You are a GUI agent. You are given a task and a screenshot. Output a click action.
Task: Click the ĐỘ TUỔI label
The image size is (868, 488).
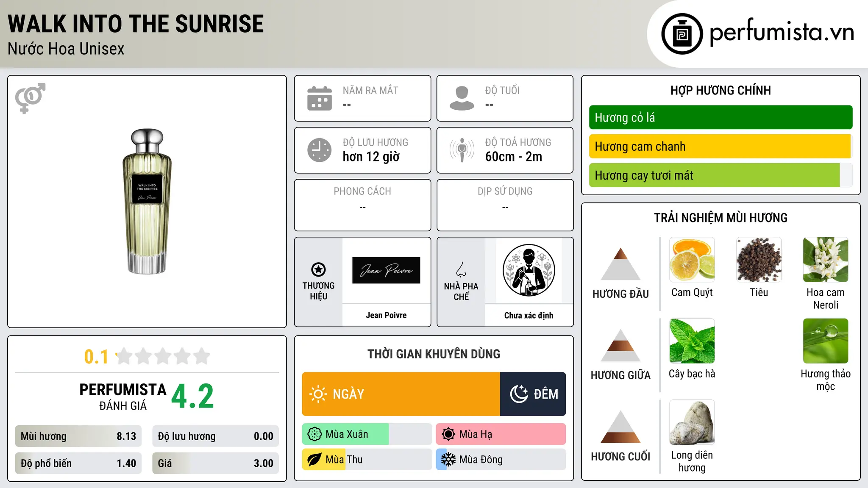pos(502,90)
